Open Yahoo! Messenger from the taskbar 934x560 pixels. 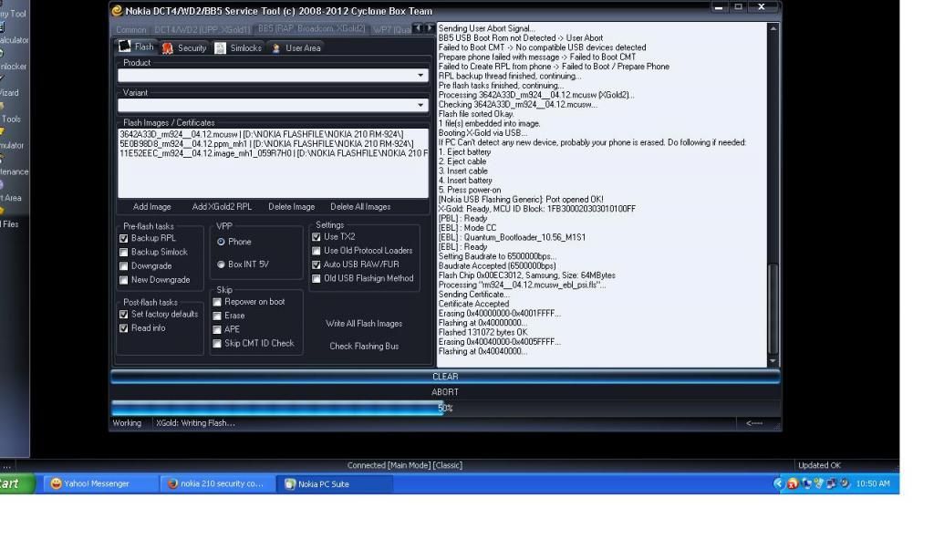(97, 483)
